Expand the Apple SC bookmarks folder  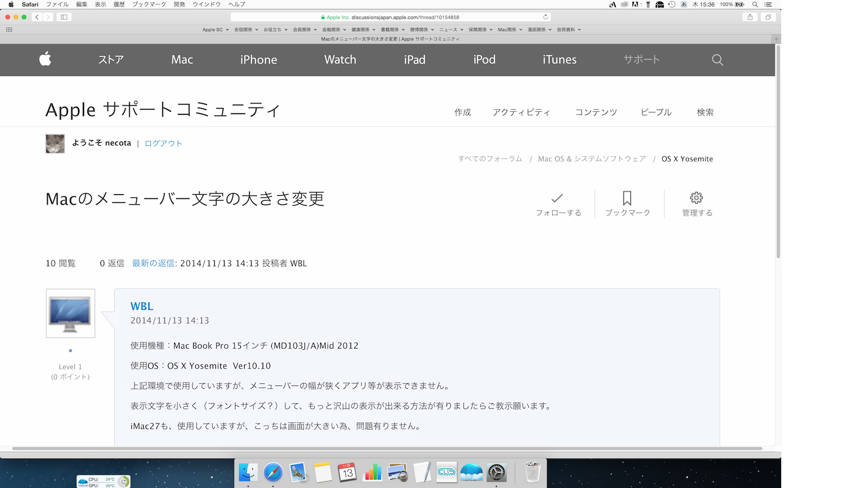tap(215, 30)
